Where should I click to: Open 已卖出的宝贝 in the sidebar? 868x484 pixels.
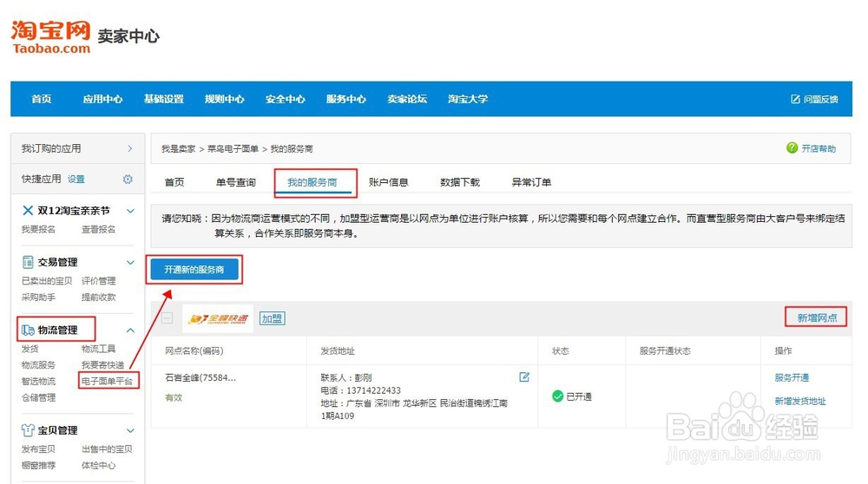(x=47, y=280)
